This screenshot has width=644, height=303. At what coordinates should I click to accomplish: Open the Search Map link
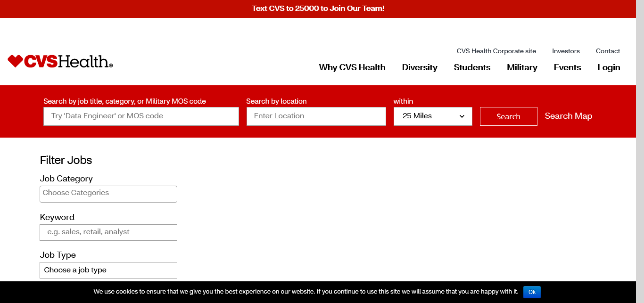pos(568,116)
